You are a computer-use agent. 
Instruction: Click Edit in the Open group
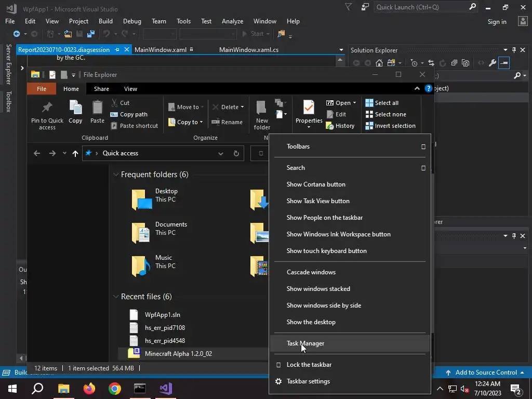[336, 114]
